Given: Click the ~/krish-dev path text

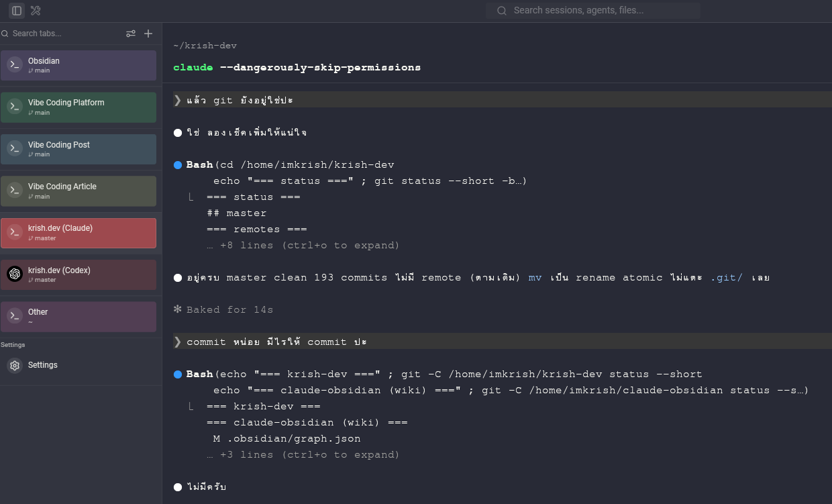Looking at the screenshot, I should pos(205,46).
